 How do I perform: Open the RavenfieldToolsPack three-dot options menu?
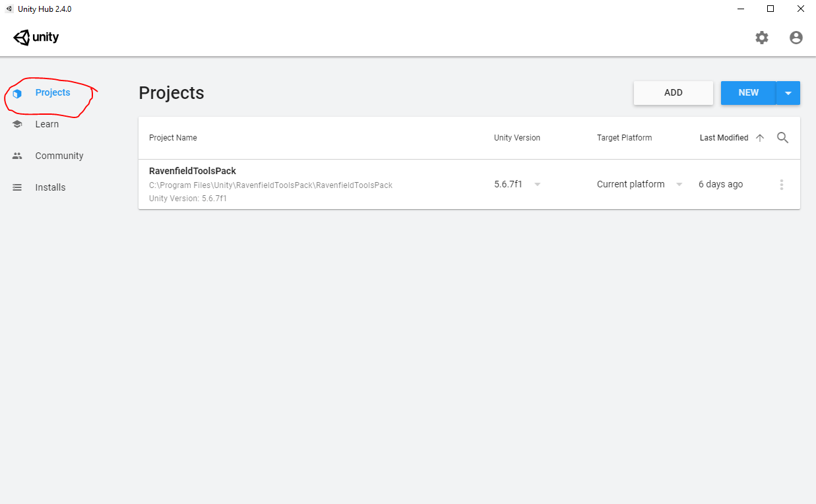782,185
